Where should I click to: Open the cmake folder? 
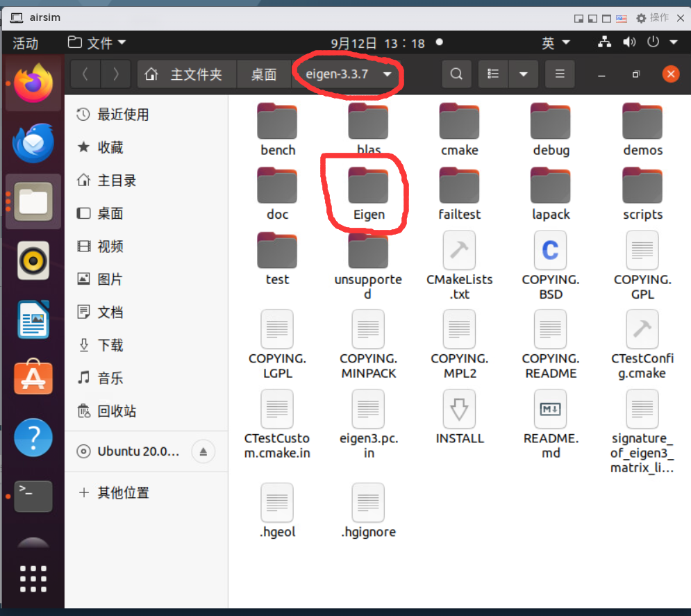coord(459,130)
